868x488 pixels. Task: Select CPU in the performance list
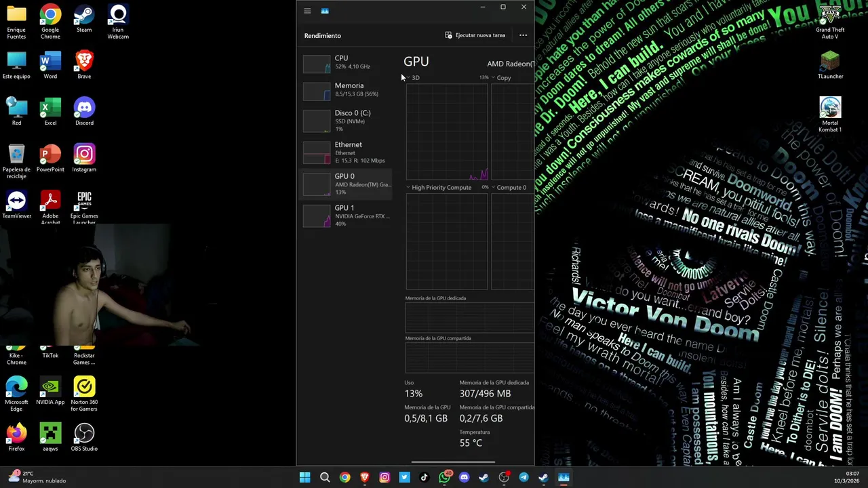coord(347,62)
